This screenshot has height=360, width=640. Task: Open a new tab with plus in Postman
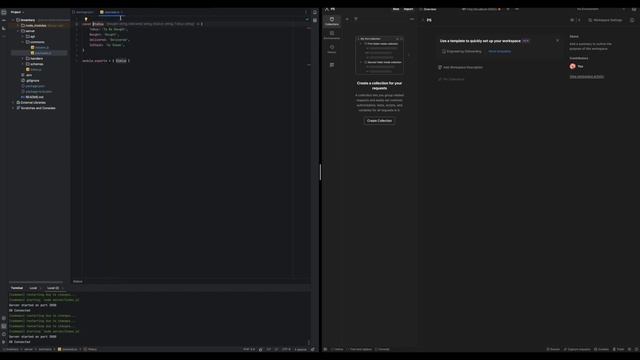click(508, 9)
